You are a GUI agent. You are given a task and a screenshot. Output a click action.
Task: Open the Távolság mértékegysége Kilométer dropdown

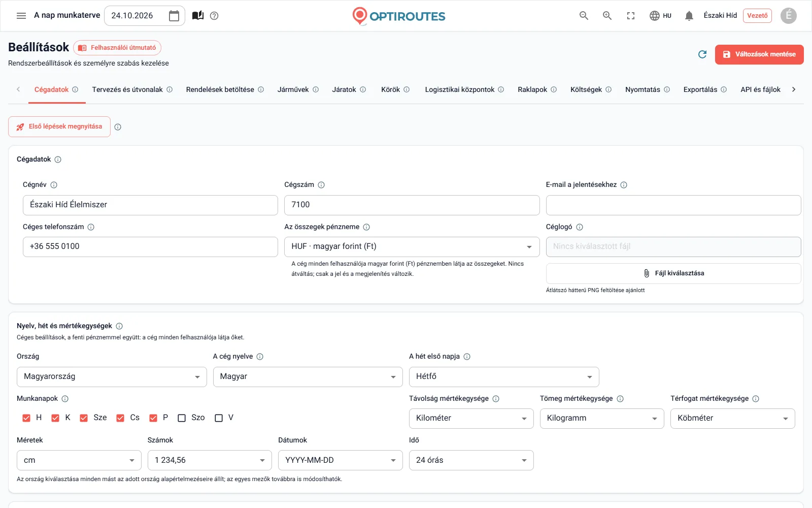point(471,419)
